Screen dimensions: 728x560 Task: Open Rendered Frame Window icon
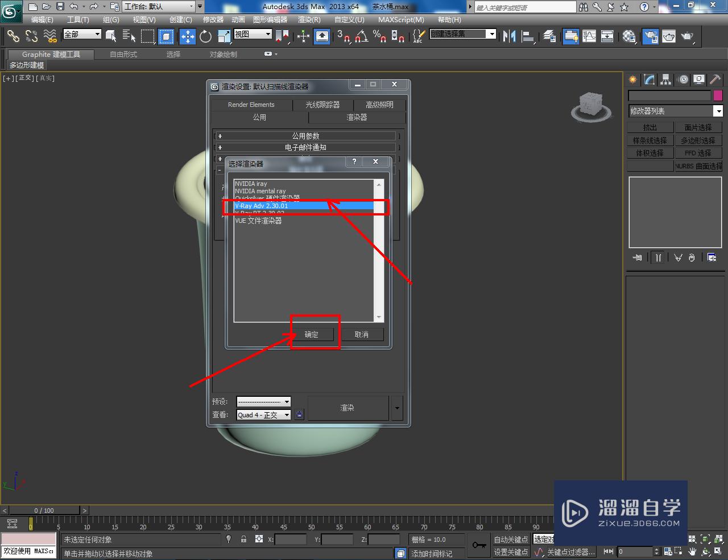[x=669, y=36]
